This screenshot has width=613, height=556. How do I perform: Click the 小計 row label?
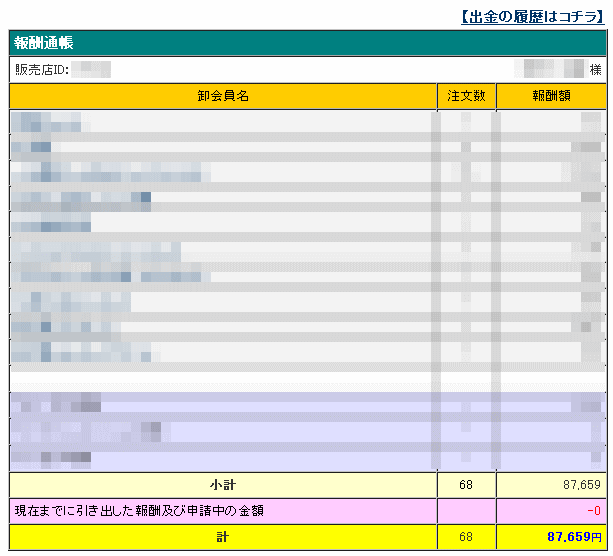[223, 485]
